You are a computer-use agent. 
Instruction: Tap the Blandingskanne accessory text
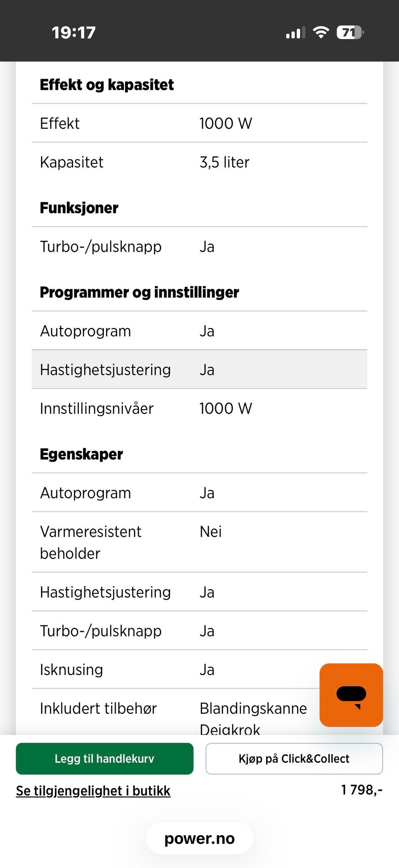(253, 708)
